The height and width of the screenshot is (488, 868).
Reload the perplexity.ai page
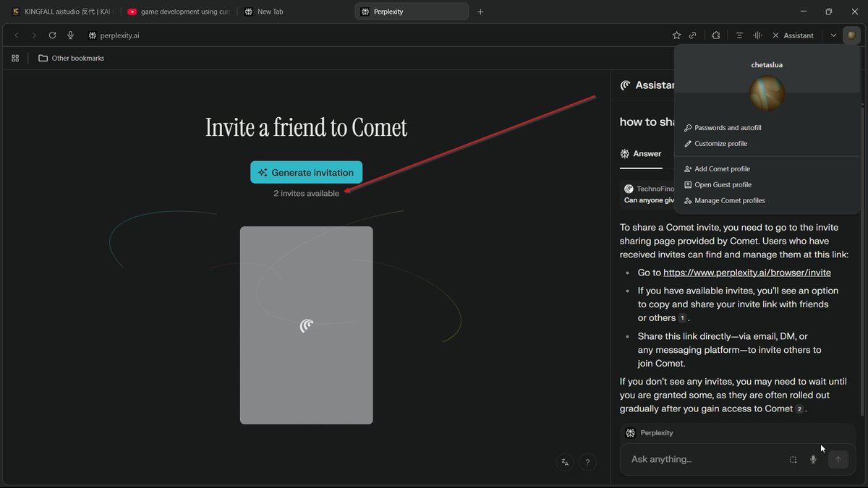click(52, 35)
